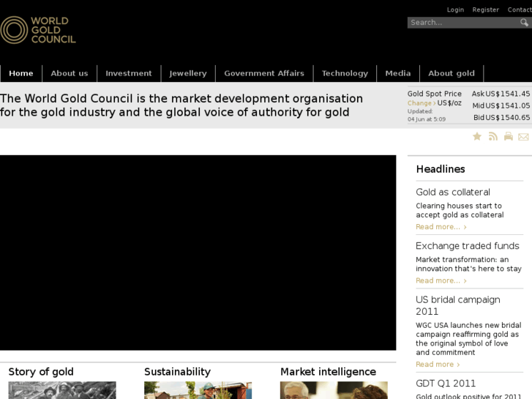The height and width of the screenshot is (399, 532).
Task: Open the Story of gold heading
Action: 41,372
